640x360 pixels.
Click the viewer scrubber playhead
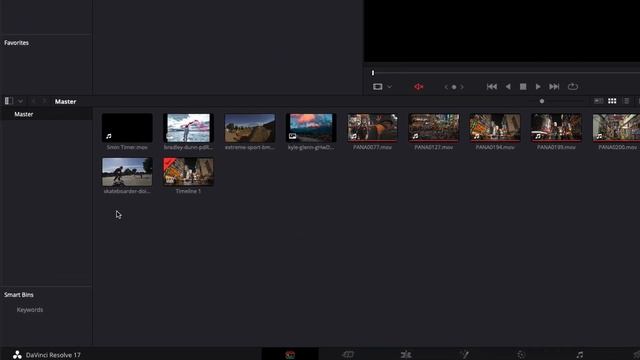click(x=373, y=73)
